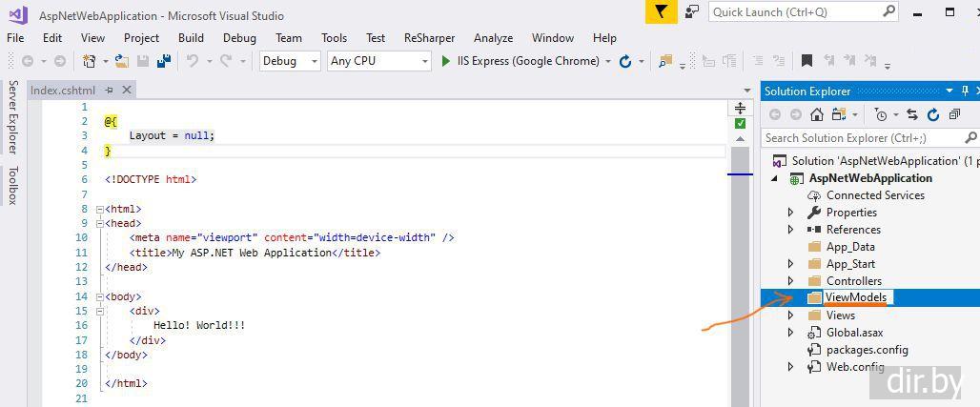Toggle auto-hide pin on Solution Explorer
980x407 pixels.
coord(965,91)
